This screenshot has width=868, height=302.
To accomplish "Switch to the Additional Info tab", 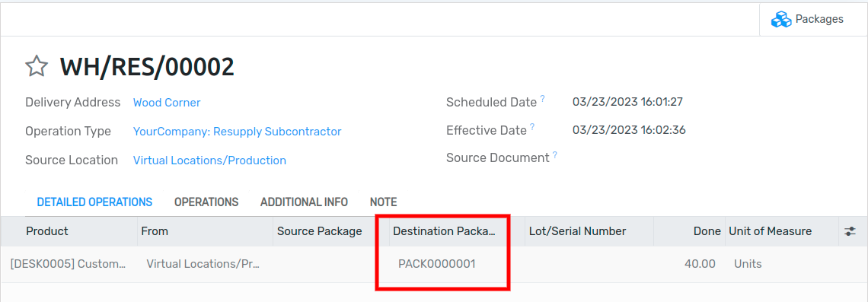I will click(304, 202).
